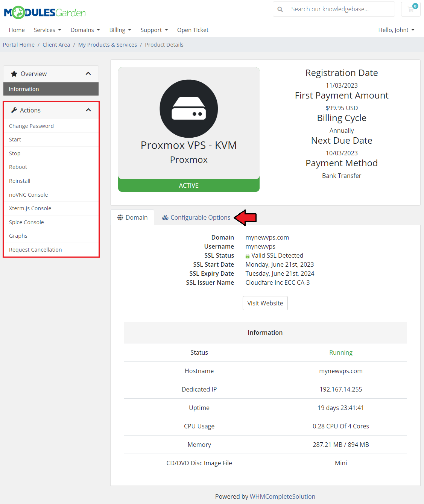Open the Support dropdown menu
Image resolution: width=424 pixels, height=504 pixels.
154,30
